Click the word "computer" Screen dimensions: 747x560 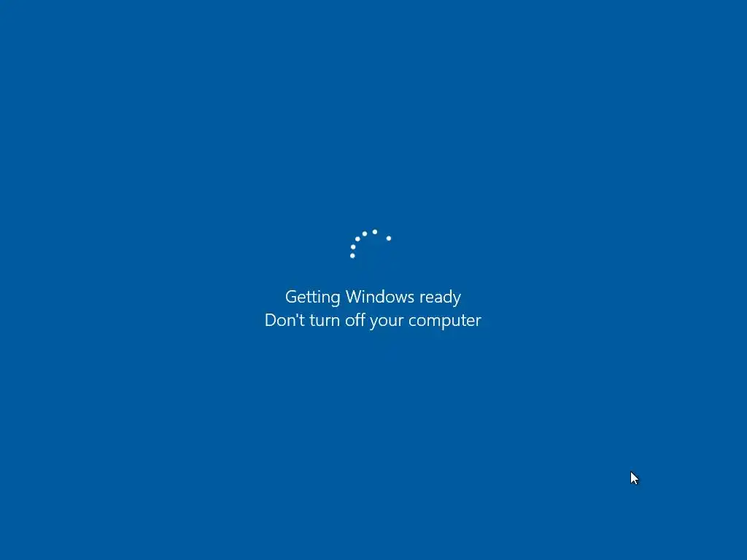click(445, 322)
